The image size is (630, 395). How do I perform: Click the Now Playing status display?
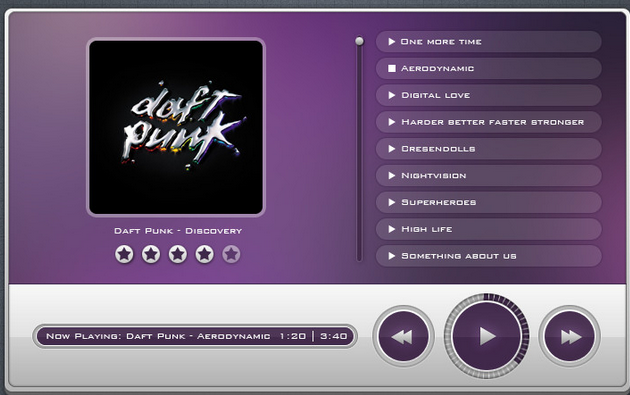pos(195,336)
